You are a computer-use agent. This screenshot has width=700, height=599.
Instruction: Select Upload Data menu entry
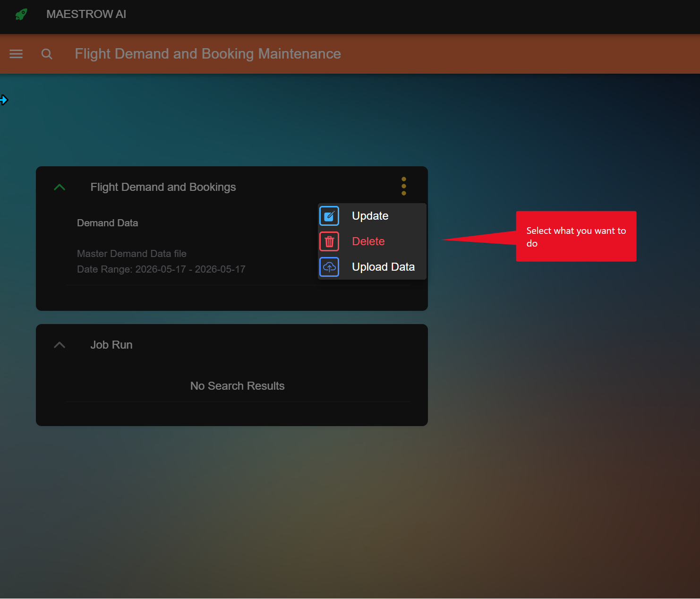[372, 267]
